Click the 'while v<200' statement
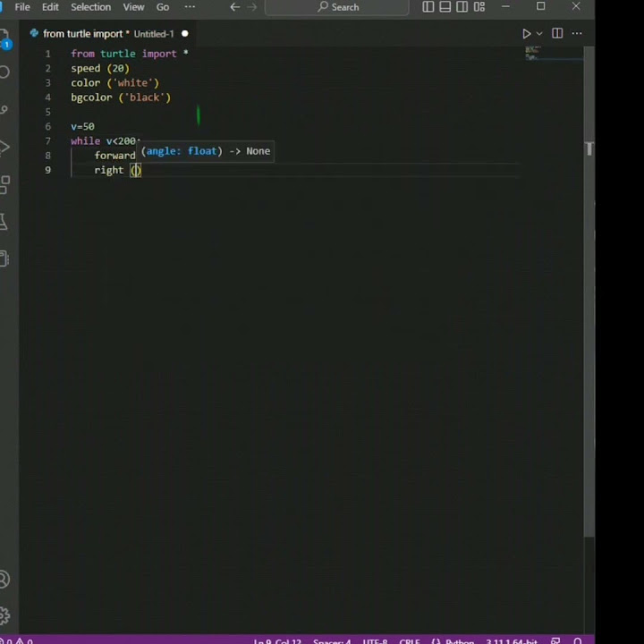The height and width of the screenshot is (644, 644). pos(106,141)
